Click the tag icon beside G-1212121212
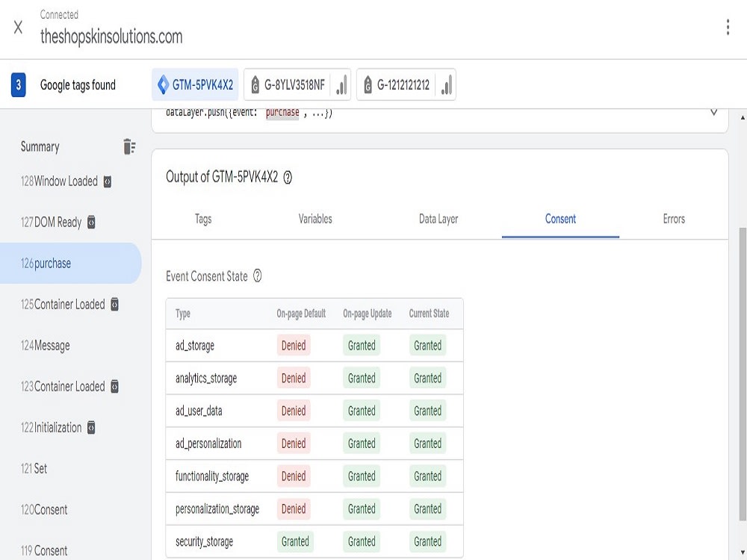747x560 pixels. (x=368, y=85)
